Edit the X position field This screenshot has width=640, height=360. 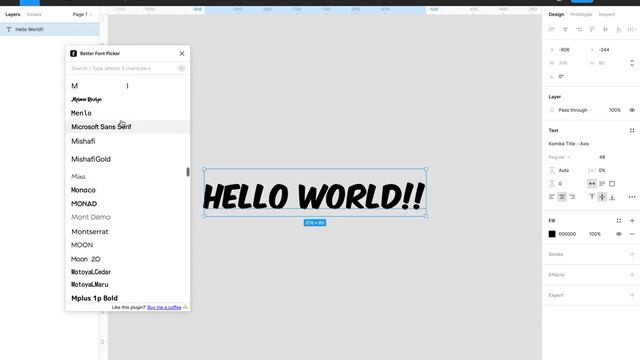565,50
